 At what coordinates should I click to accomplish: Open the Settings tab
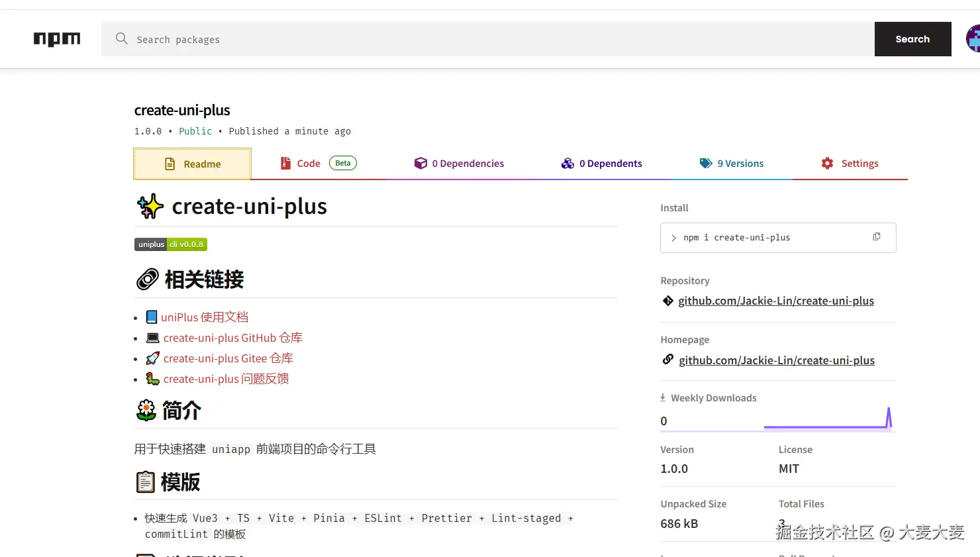(x=850, y=164)
